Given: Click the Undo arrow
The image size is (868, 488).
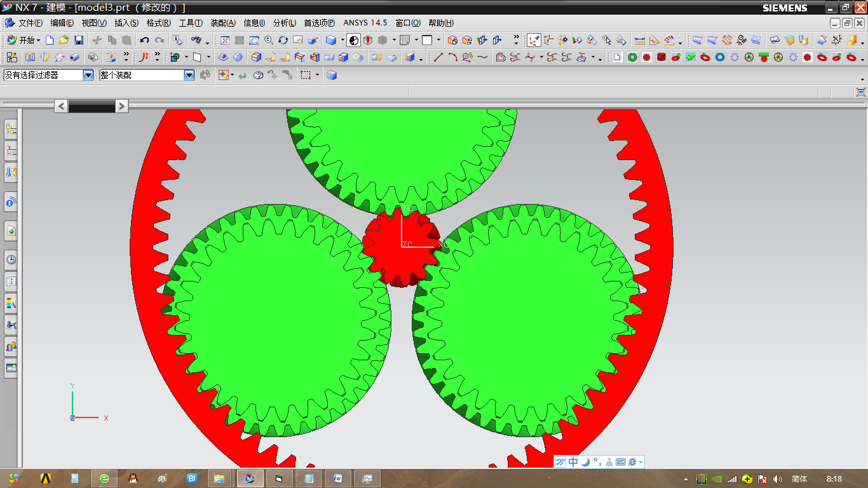Looking at the screenshot, I should tap(145, 40).
